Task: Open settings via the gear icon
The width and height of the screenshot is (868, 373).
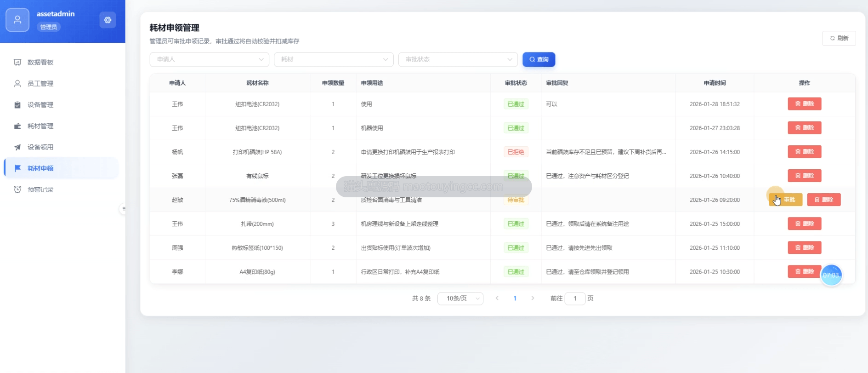Action: click(x=108, y=20)
